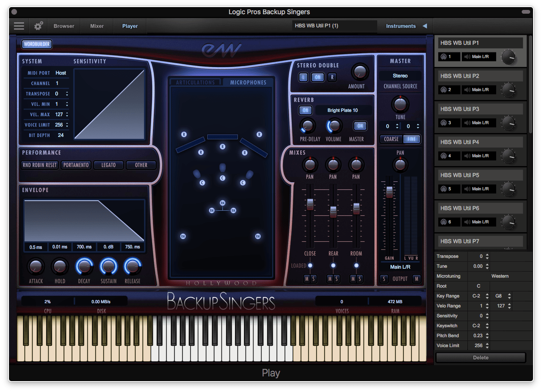Click the Room mic Pan knob
542x392 pixels.
[356, 165]
